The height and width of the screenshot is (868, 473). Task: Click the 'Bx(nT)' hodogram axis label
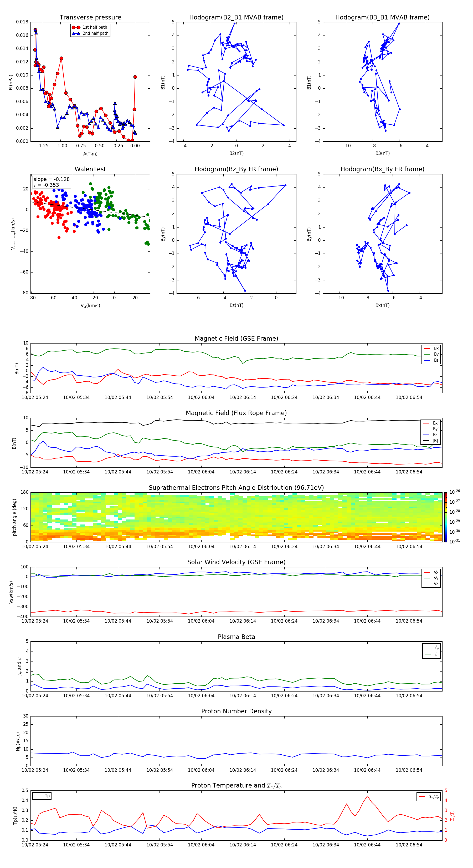point(382,305)
